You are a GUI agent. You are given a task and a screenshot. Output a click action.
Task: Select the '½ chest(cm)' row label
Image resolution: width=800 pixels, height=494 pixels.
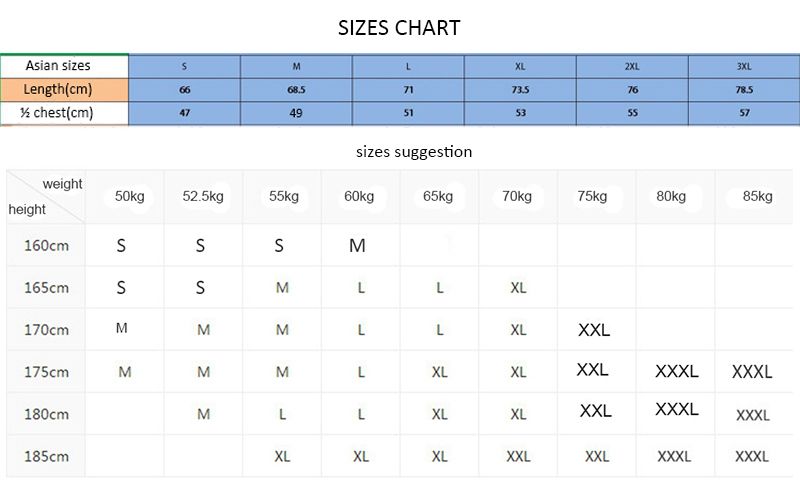tap(56, 112)
